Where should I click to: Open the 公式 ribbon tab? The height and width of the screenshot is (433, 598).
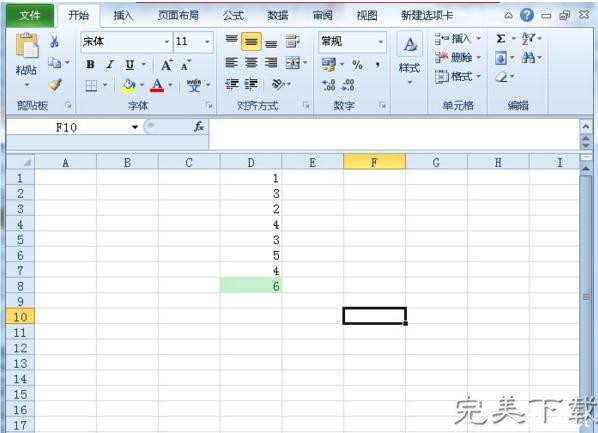(x=233, y=15)
